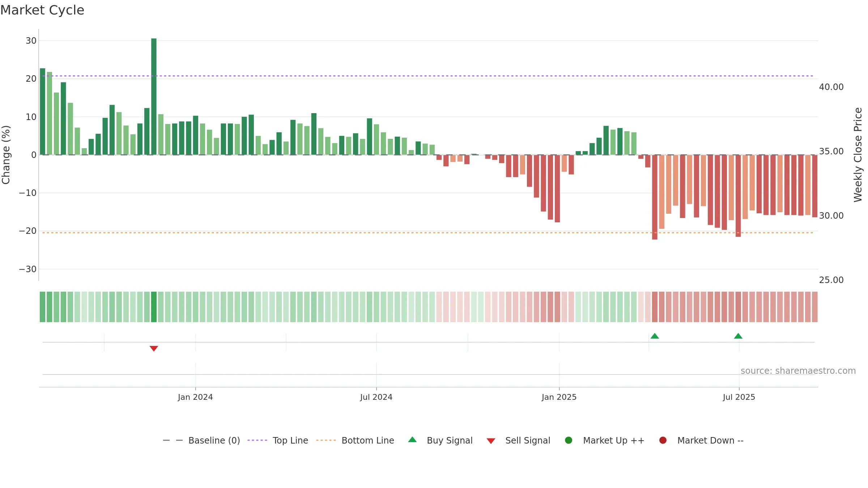
Task: Click the Jan 2024 axis label
Action: (x=195, y=397)
